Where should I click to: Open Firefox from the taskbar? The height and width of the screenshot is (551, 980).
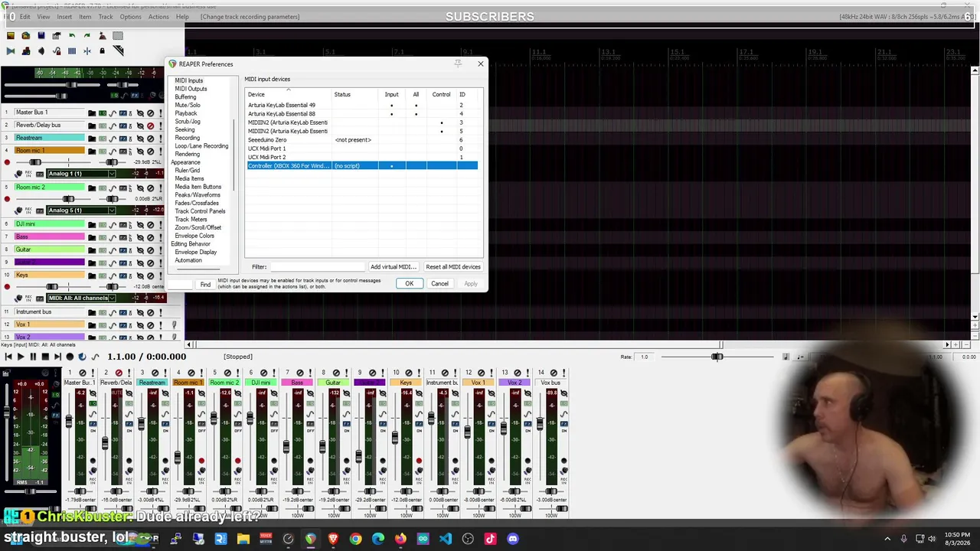(400, 539)
